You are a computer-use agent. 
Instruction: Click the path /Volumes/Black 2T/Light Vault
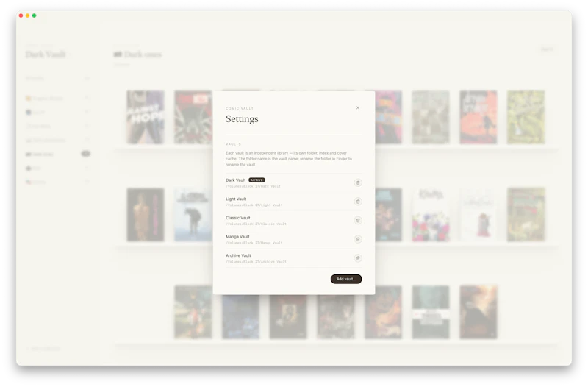click(254, 205)
